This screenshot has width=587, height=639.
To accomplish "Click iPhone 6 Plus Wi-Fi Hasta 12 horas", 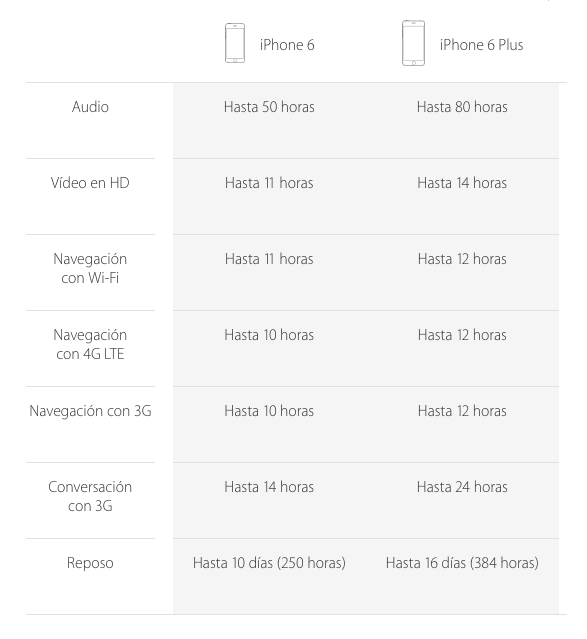I will [462, 259].
